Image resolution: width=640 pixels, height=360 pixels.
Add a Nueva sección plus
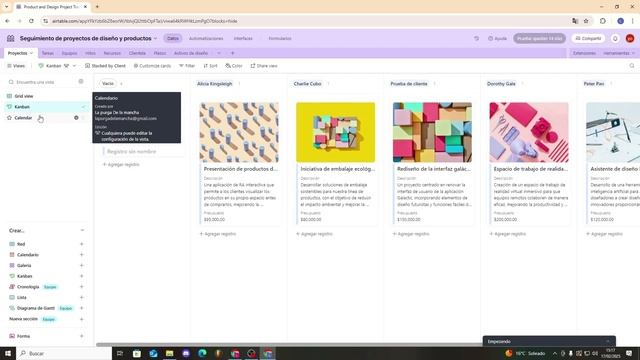pos(82,319)
